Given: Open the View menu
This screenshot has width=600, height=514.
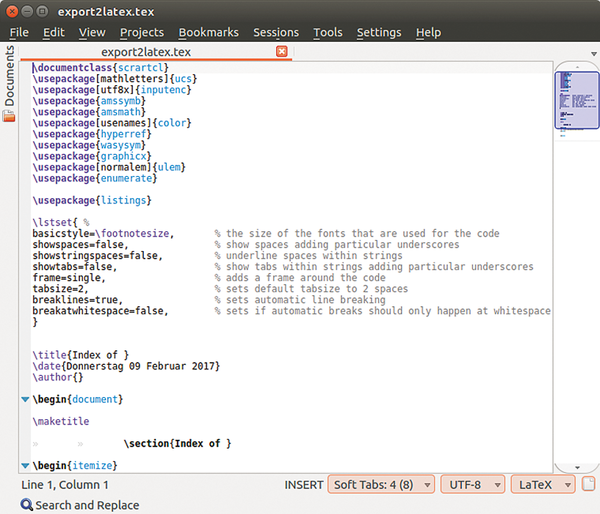Looking at the screenshot, I should (92, 33).
